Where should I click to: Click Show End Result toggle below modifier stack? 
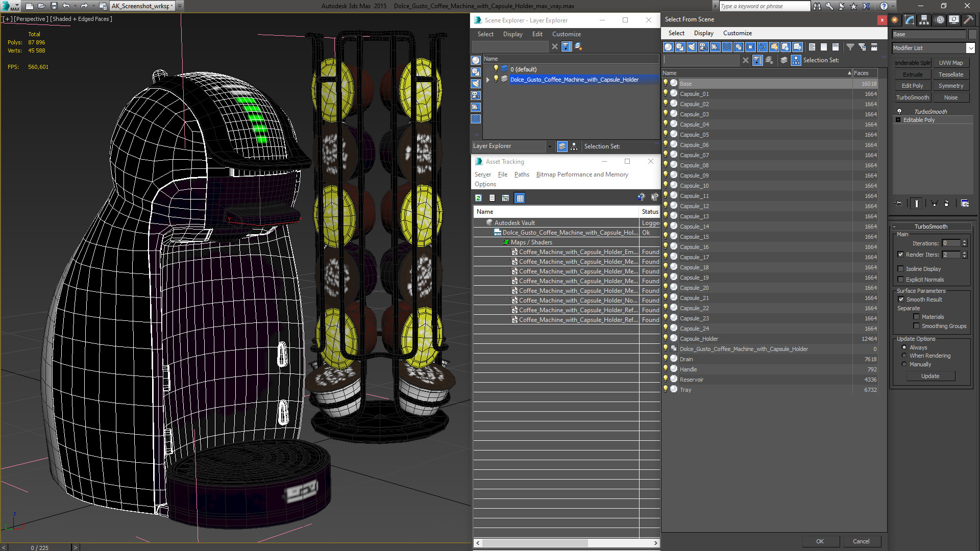tap(917, 203)
